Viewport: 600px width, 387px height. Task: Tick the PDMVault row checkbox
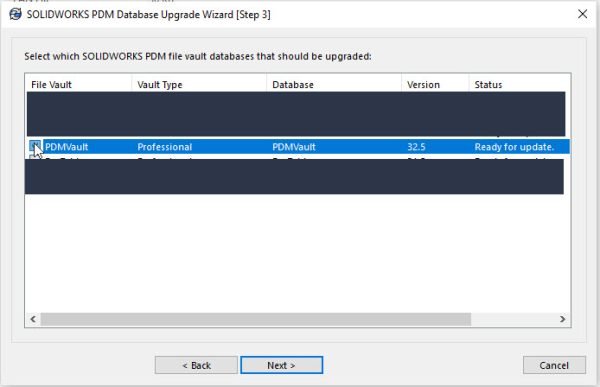tap(35, 146)
